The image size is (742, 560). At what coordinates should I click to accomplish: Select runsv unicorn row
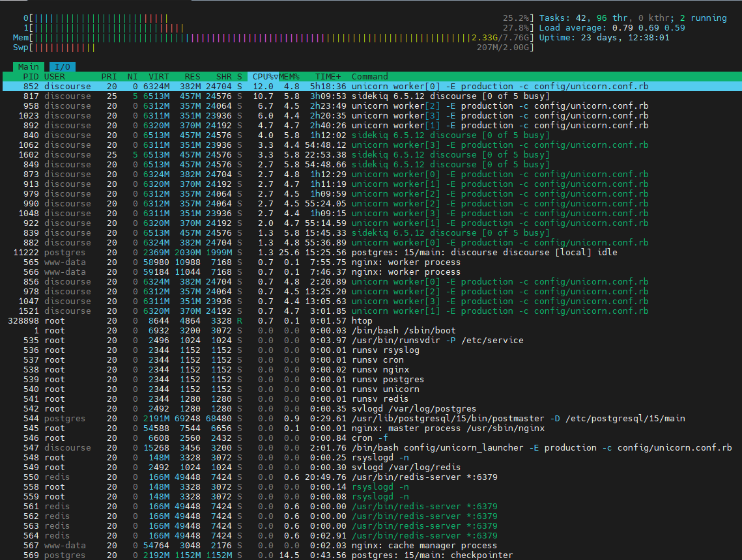(371, 389)
